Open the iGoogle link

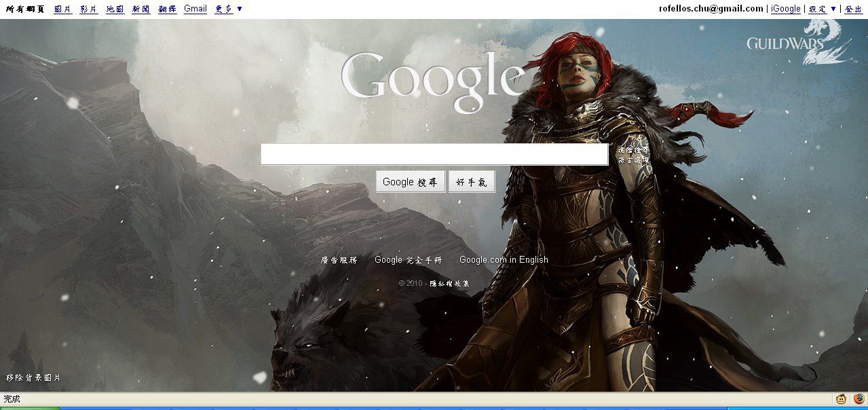[786, 9]
